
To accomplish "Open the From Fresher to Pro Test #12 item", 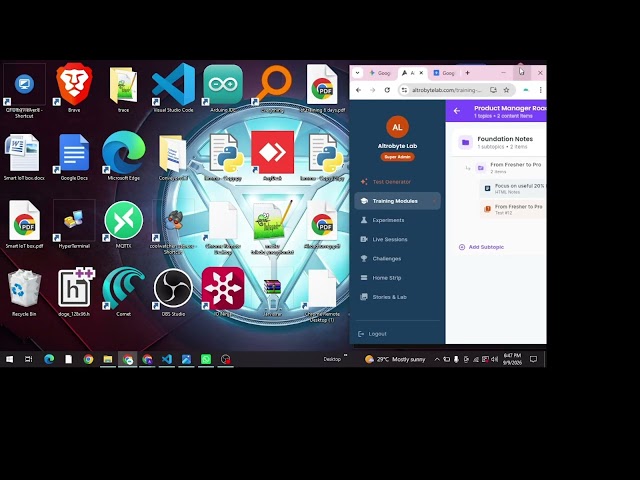I will [x=513, y=209].
